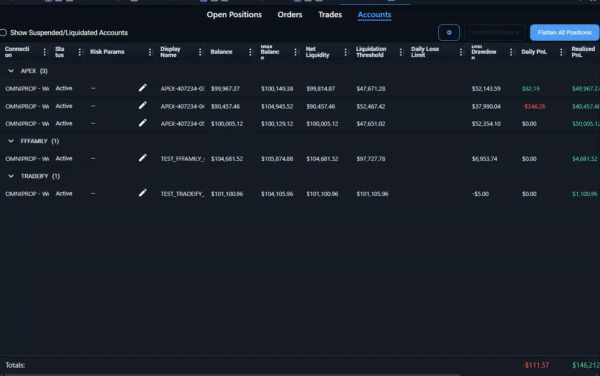Open Status column menu dots
Screen dimensions: 600x376
(80, 52)
